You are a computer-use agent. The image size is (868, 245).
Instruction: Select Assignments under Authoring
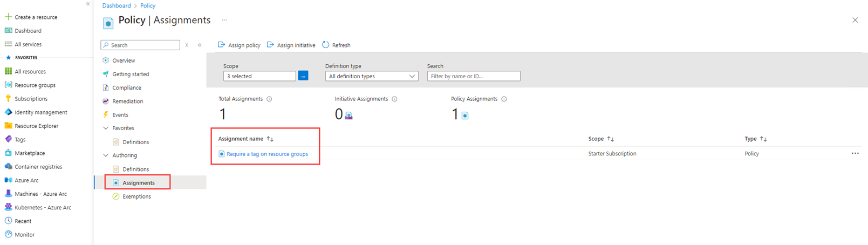138,182
